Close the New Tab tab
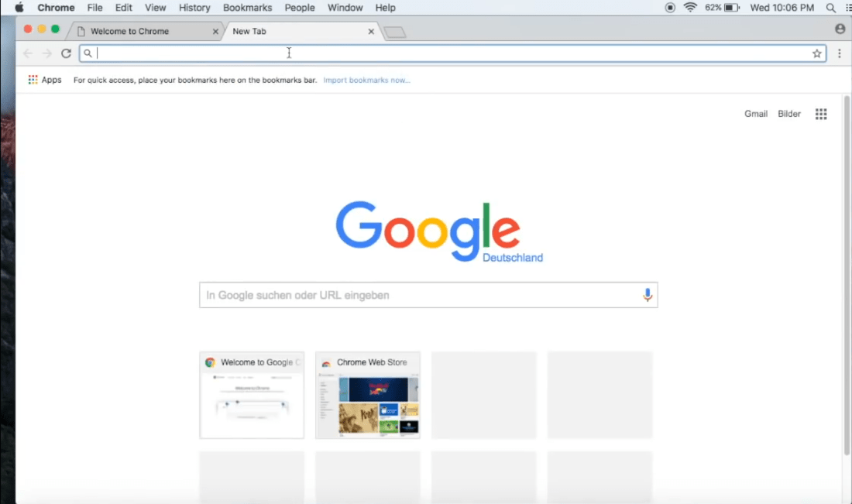The height and width of the screenshot is (504, 852). coord(371,32)
